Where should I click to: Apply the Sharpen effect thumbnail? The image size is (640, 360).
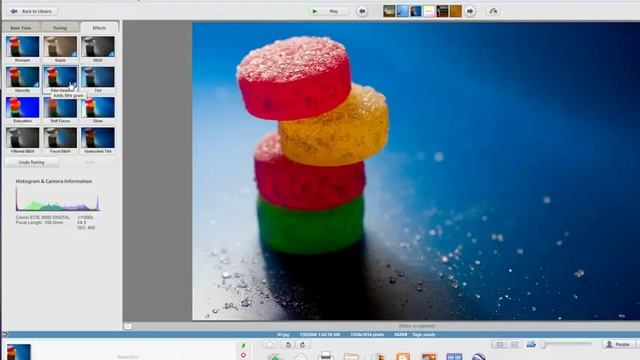coord(22,47)
